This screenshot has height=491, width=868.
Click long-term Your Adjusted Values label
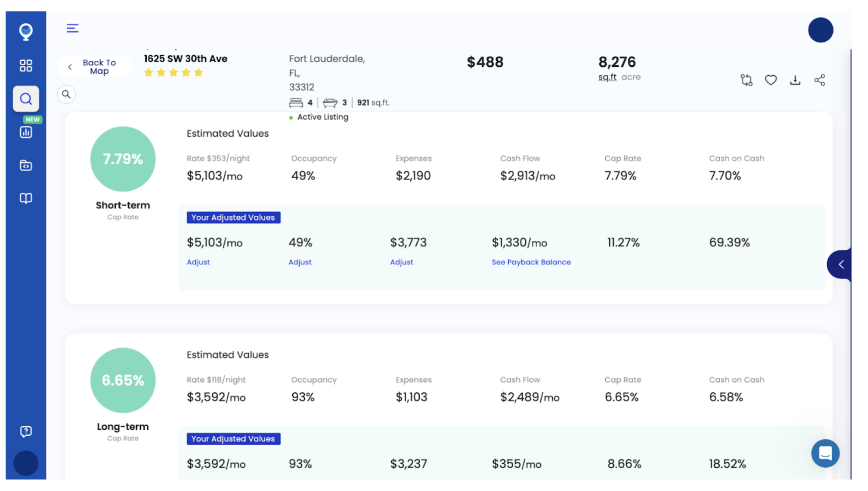(233, 439)
